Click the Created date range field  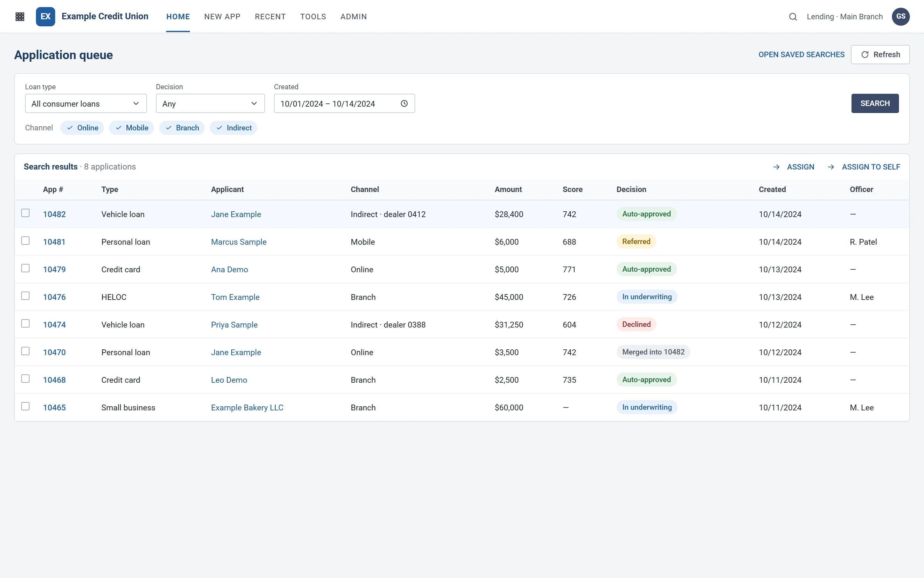(x=344, y=104)
